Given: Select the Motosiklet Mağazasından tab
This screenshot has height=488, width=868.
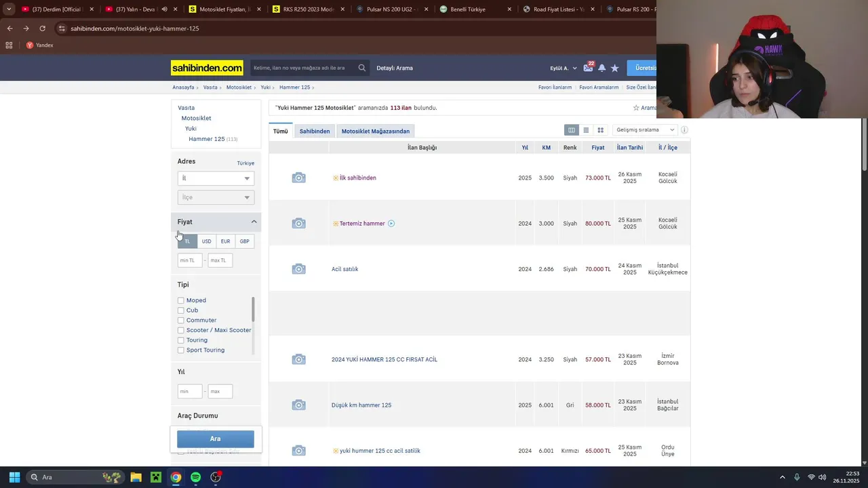Looking at the screenshot, I should 375,131.
